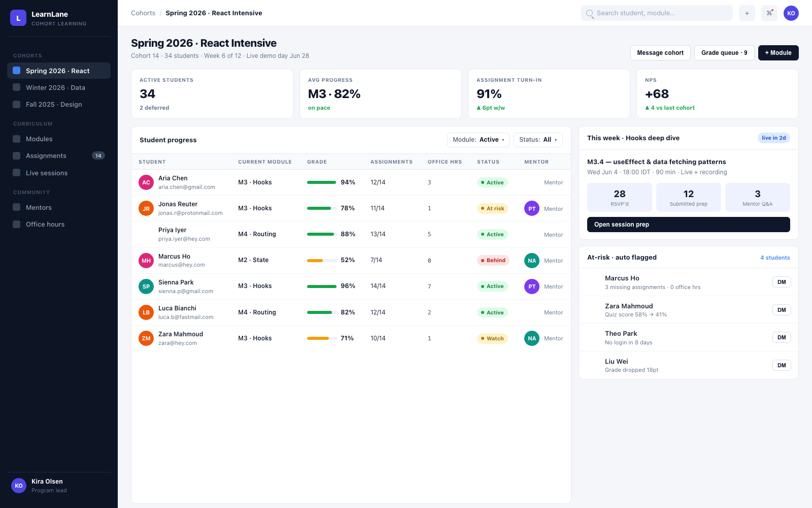The image size is (812, 508).
Task: Click the live in 2d badge
Action: coord(773,138)
